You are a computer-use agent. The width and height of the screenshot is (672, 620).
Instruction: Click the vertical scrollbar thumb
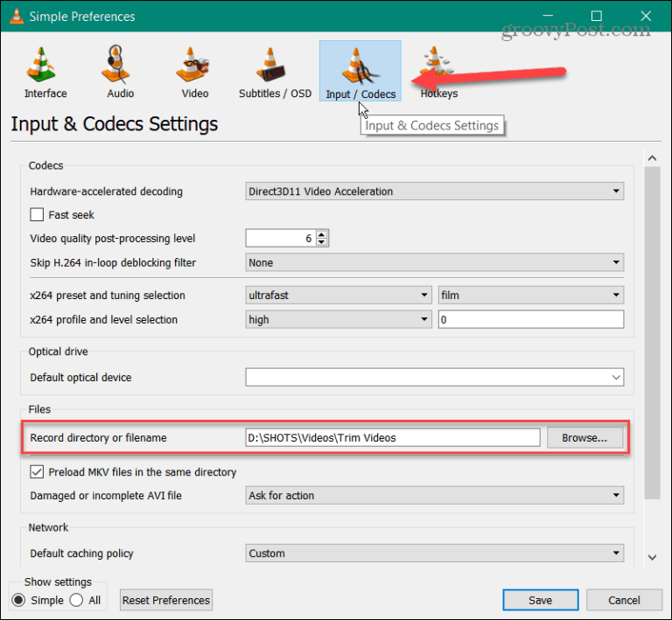coord(652,332)
